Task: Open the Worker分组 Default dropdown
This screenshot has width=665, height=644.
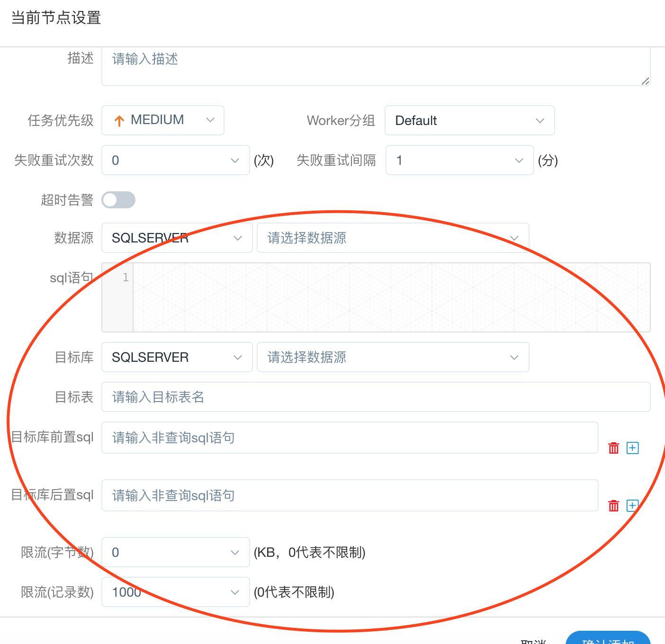Action: click(x=469, y=120)
